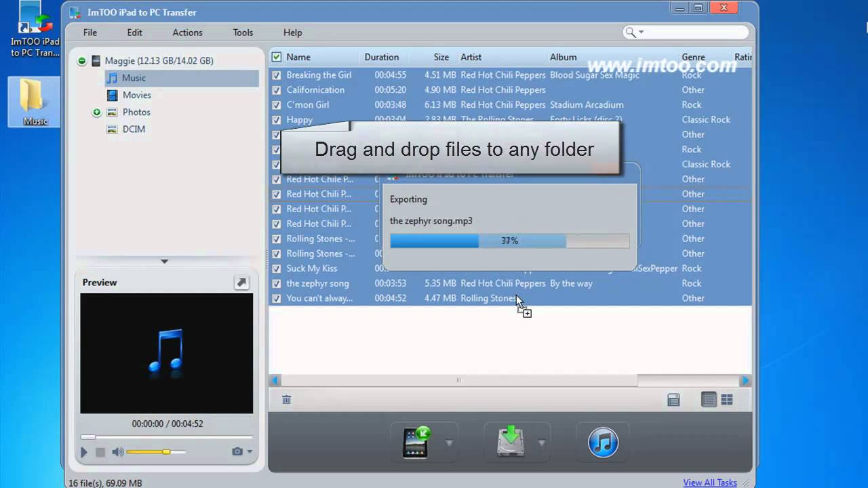Select DCIM in the device tree
The width and height of the screenshot is (868, 488).
coord(134,129)
